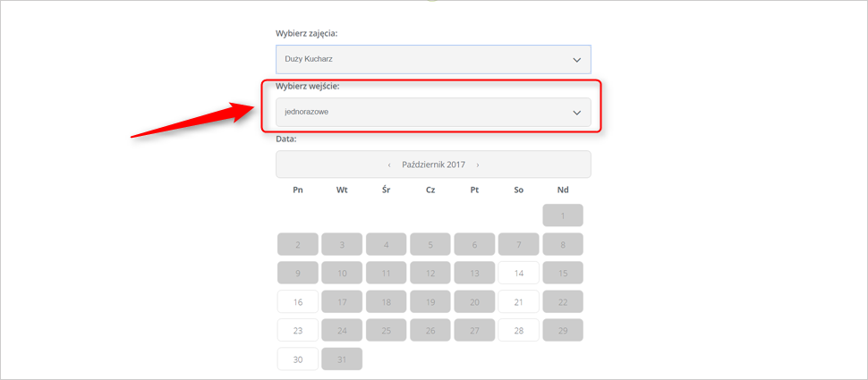Open the Duży Kucharz dropdown chevron

pos(577,60)
